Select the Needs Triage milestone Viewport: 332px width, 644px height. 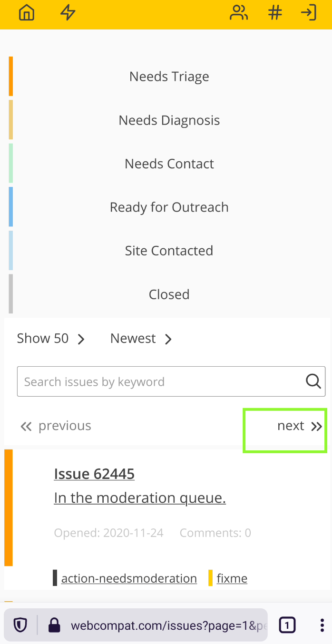[x=169, y=76]
